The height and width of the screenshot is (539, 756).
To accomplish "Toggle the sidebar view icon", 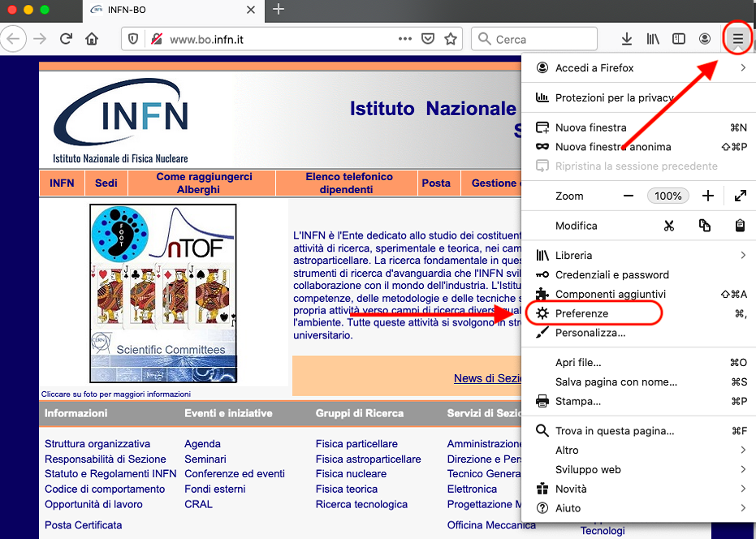I will pos(678,39).
